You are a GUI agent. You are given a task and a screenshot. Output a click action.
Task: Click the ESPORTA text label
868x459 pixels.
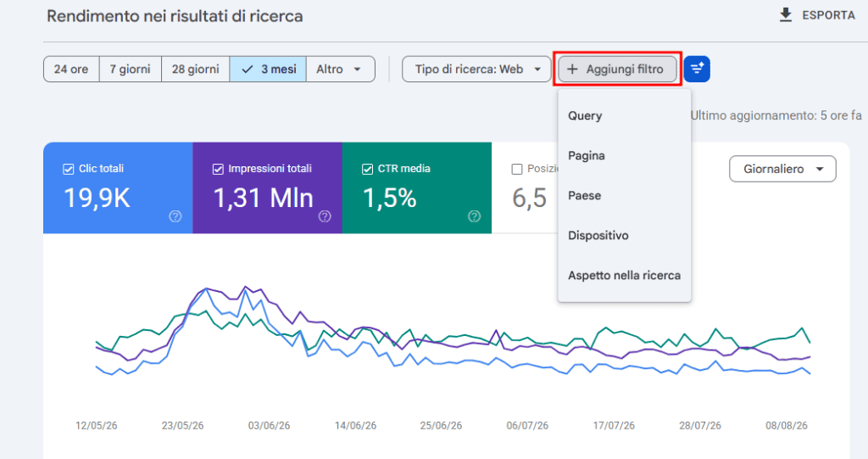point(829,15)
